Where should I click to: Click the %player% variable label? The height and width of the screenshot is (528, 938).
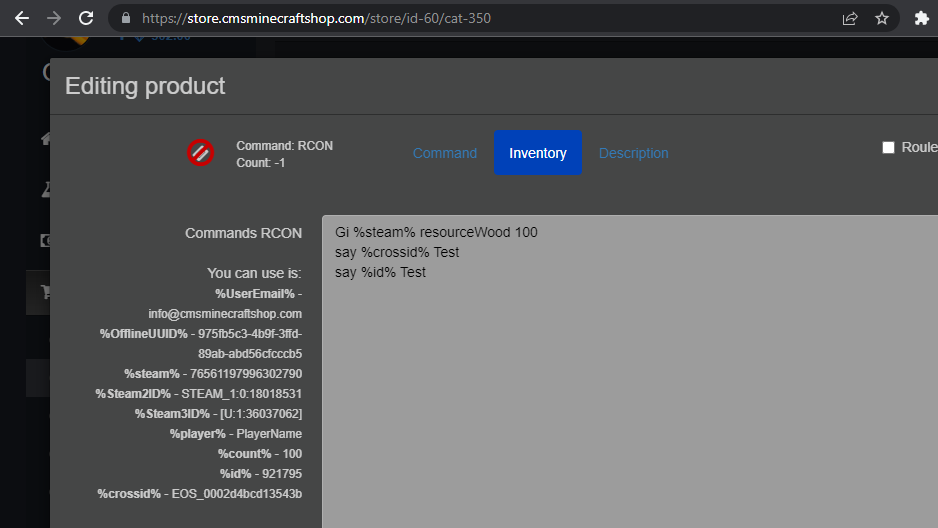197,433
